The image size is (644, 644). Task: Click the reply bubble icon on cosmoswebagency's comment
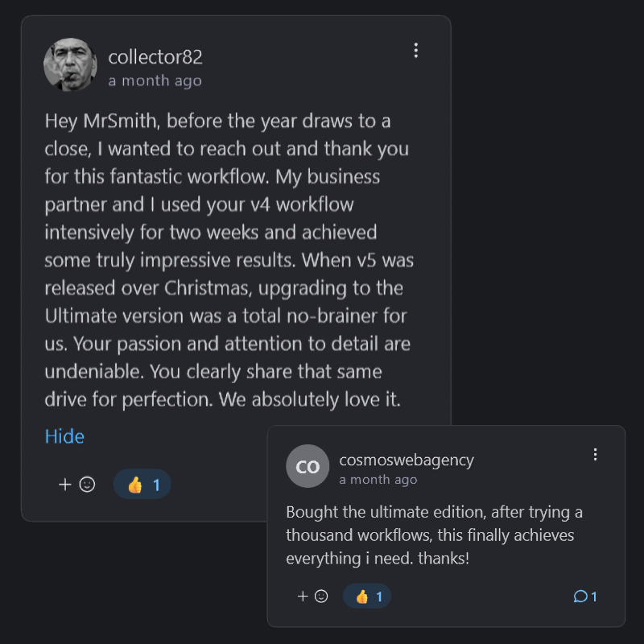pos(580,597)
